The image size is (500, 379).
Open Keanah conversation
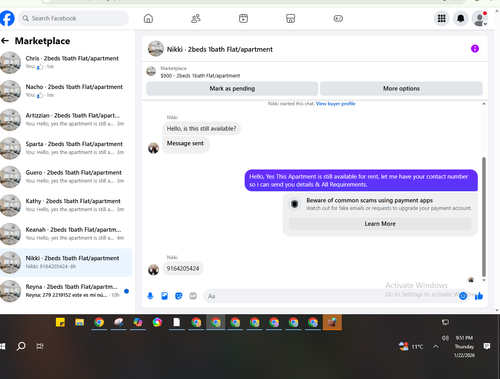[66, 234]
